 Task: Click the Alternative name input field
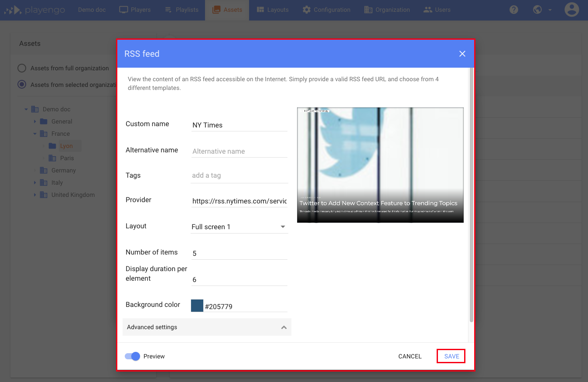coord(239,151)
